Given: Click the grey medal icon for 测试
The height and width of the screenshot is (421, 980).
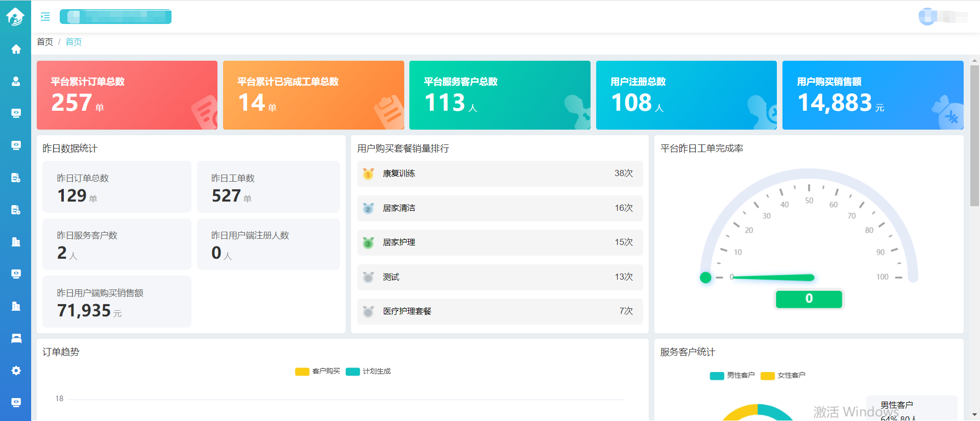Looking at the screenshot, I should pos(368,277).
